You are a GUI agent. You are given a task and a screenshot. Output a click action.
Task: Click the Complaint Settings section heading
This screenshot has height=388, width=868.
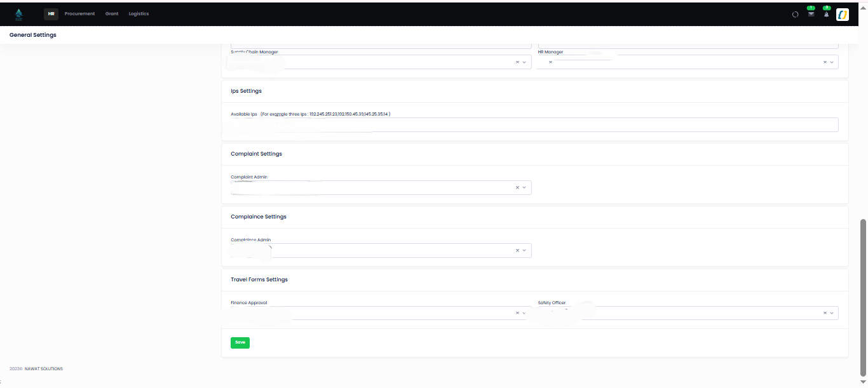click(256, 154)
